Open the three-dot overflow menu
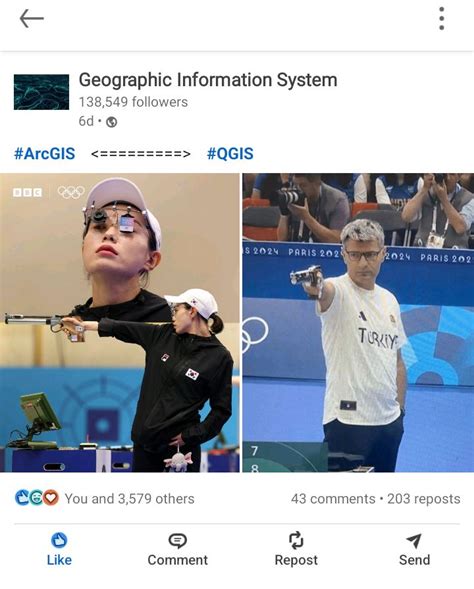Screen dimensions: 474x589 442,18
